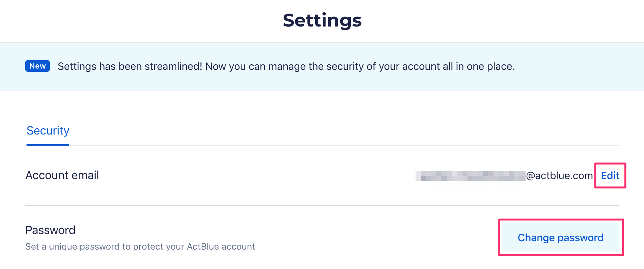This screenshot has height=269, width=644.
Task: Open the Security tab
Action: (48, 131)
